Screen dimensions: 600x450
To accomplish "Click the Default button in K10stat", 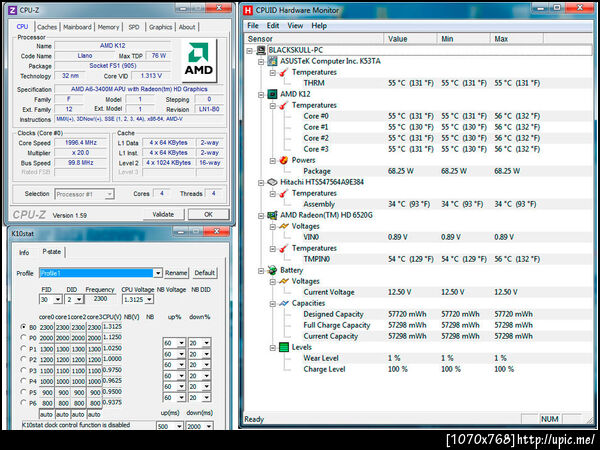I will coord(205,273).
